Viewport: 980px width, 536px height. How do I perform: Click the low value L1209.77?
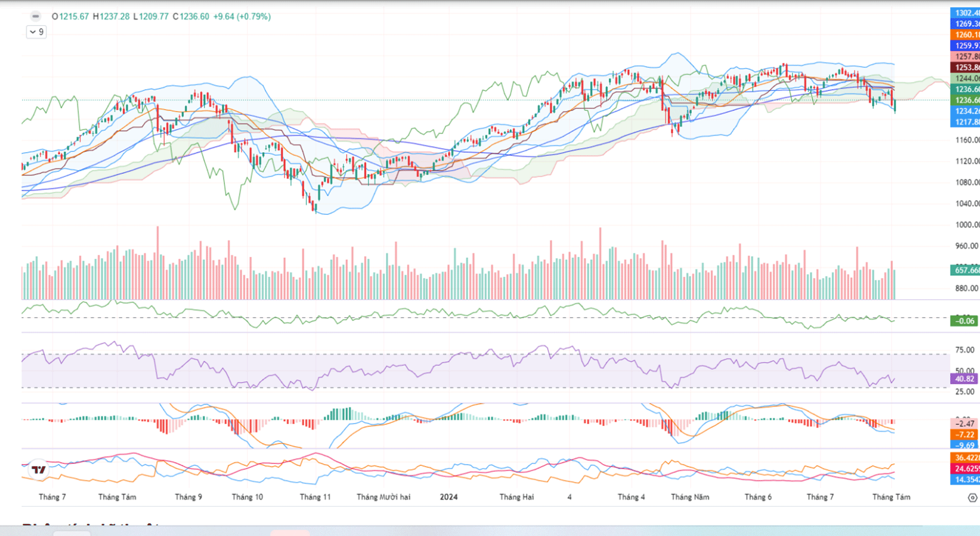[151, 16]
